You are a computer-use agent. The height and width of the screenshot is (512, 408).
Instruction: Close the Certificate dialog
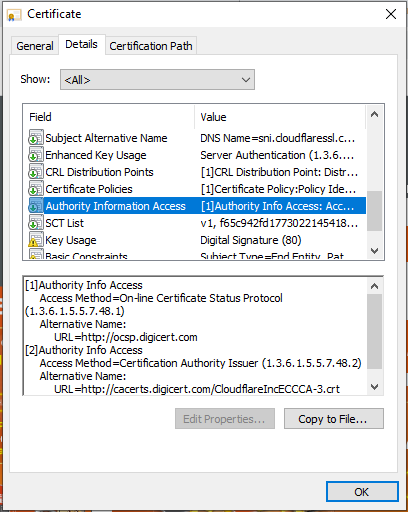click(391, 14)
